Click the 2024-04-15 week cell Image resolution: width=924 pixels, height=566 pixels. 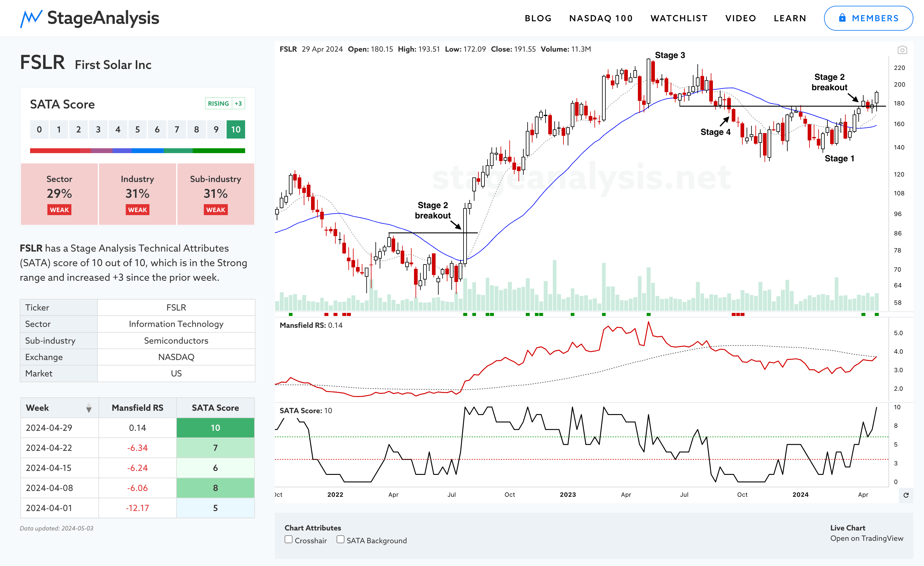pos(59,468)
